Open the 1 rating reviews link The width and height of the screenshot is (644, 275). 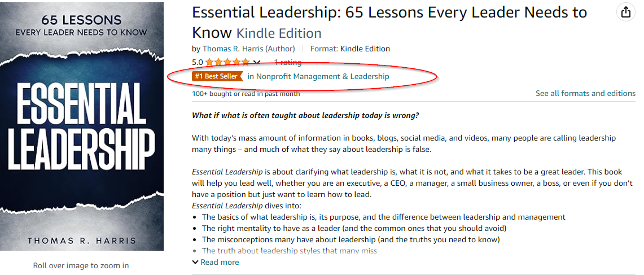(287, 63)
